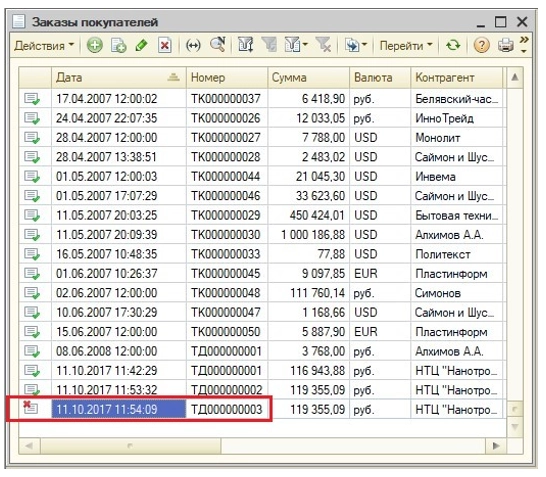546x477 pixels.
Task: Close the Заказы покупателей window
Action: [x=522, y=22]
